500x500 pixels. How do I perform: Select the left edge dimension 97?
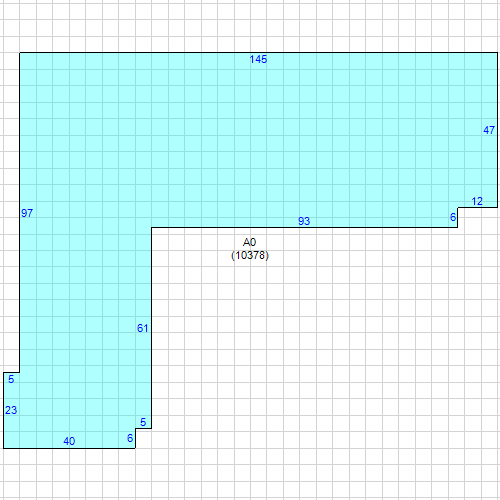pos(27,213)
